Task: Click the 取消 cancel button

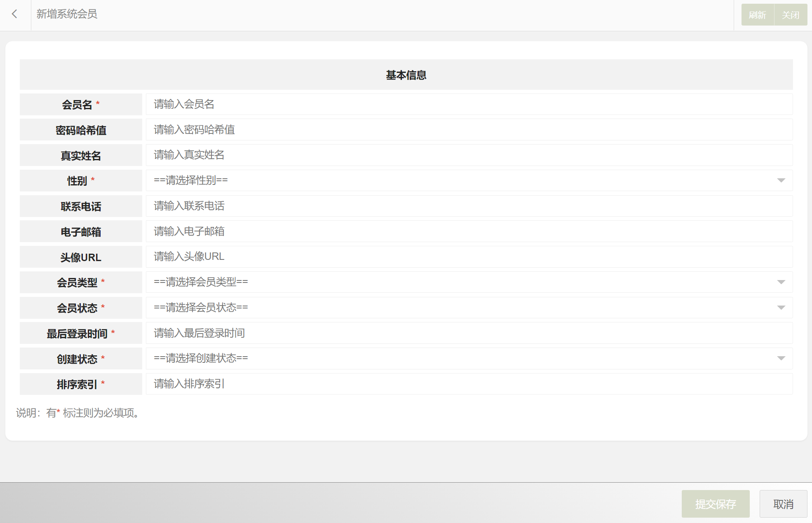Action: click(783, 504)
